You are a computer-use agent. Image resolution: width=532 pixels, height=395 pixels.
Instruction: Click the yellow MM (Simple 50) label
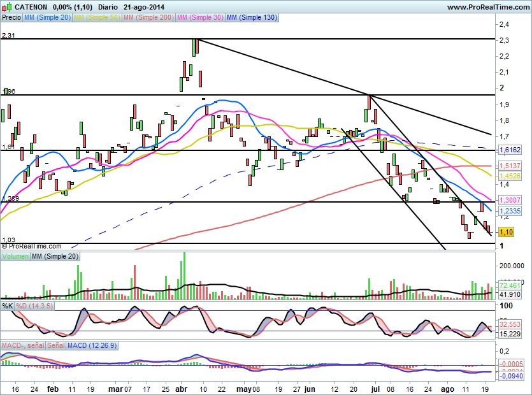click(96, 18)
